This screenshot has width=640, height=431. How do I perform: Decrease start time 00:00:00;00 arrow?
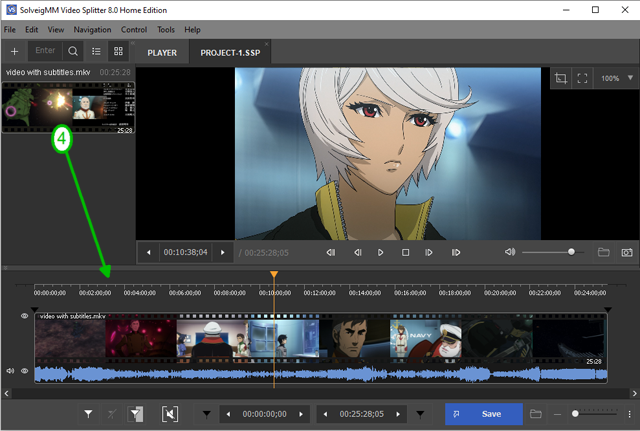point(228,414)
